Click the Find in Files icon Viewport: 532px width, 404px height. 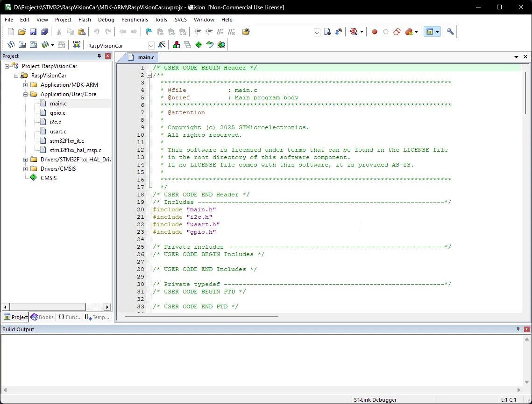246,32
